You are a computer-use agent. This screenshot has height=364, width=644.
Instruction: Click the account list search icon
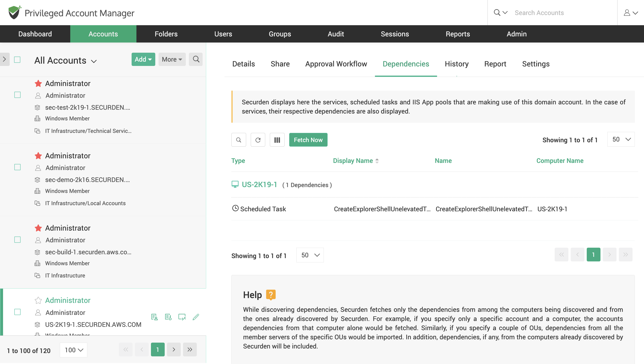click(x=196, y=59)
